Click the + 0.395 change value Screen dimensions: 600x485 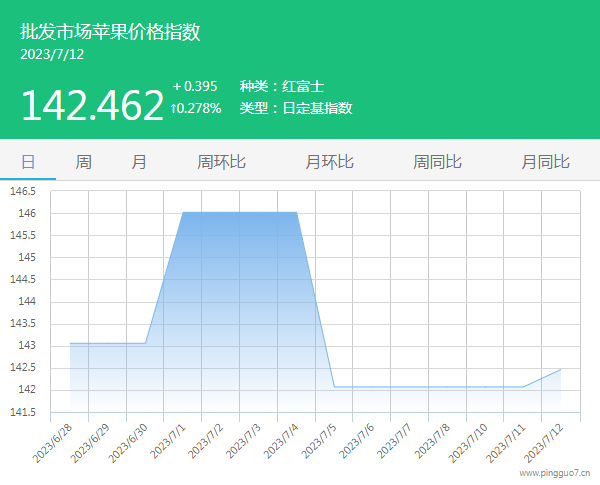point(195,86)
